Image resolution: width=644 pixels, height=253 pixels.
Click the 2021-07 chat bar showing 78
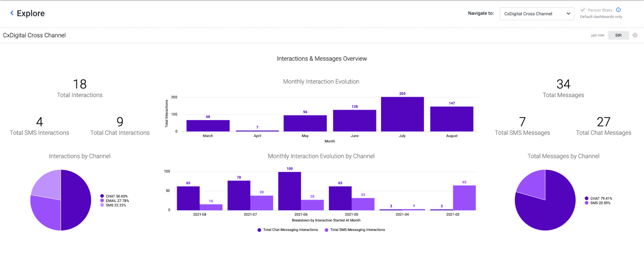(239, 195)
